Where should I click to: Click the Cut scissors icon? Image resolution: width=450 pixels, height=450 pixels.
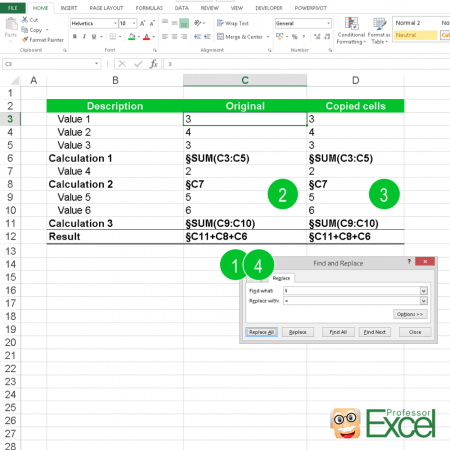tap(25, 20)
